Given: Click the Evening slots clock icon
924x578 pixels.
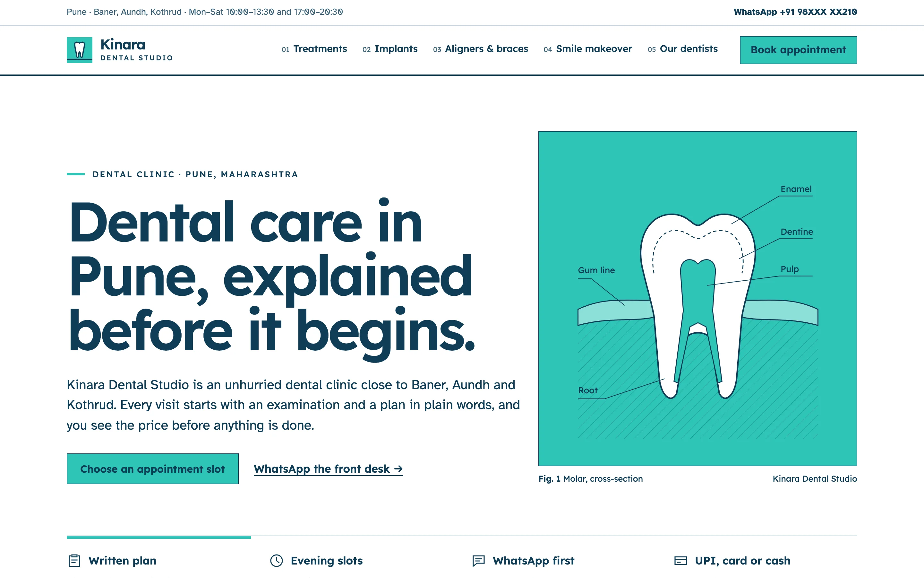Looking at the screenshot, I should coord(277,560).
